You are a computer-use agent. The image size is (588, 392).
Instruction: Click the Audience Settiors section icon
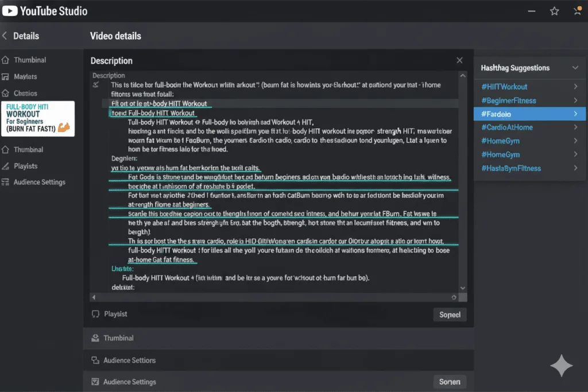pos(95,360)
